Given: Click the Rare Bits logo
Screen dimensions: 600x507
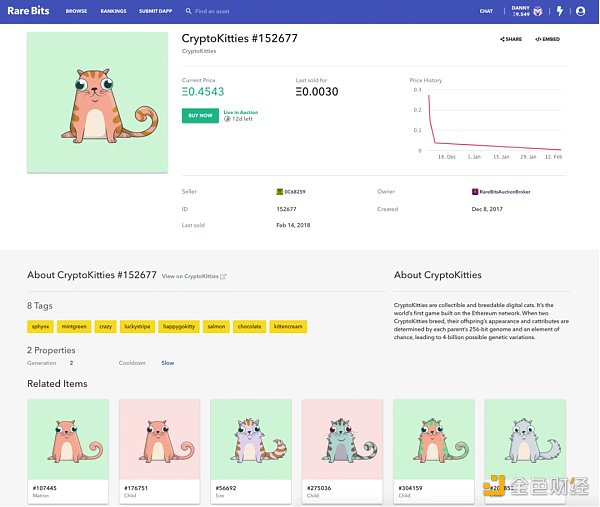Looking at the screenshot, I should click(x=28, y=11).
